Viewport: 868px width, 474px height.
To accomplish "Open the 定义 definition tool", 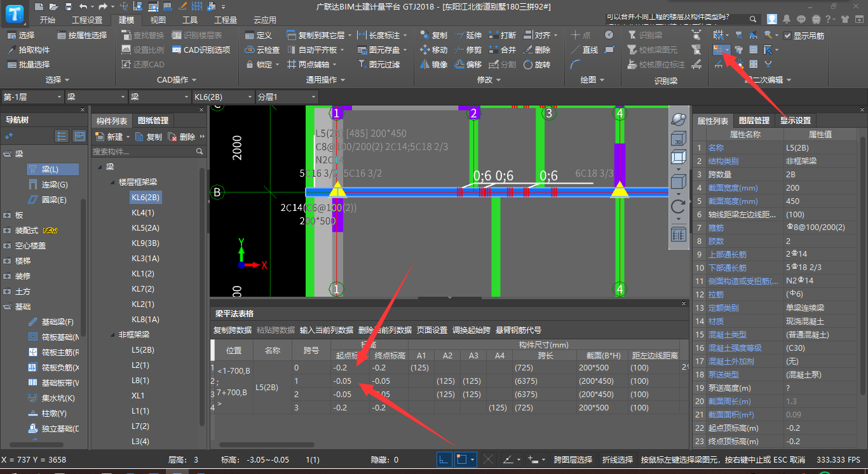I will click(258, 35).
